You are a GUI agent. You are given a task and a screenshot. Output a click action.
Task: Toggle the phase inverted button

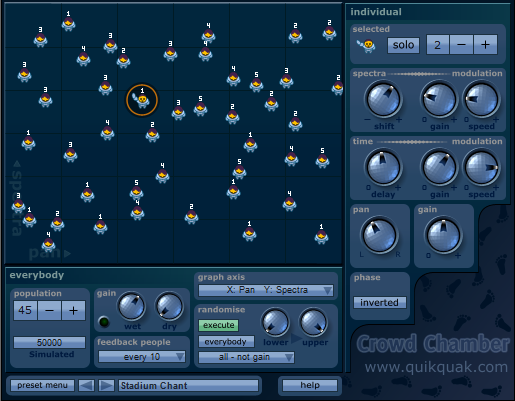click(380, 302)
